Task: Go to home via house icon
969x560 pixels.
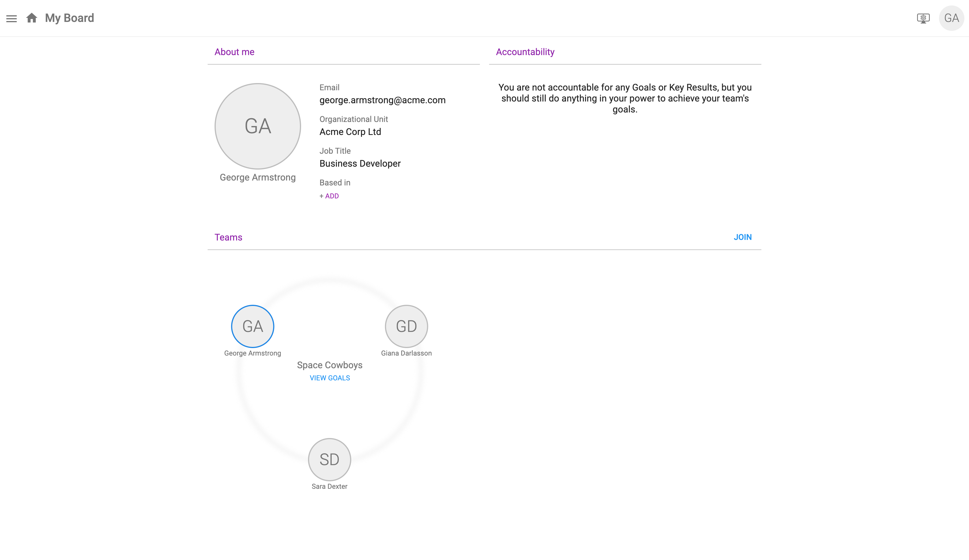Action: coord(31,18)
